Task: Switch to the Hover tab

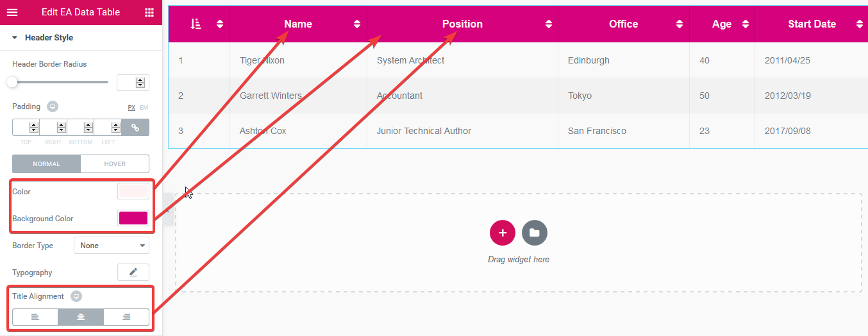Action: click(115, 164)
